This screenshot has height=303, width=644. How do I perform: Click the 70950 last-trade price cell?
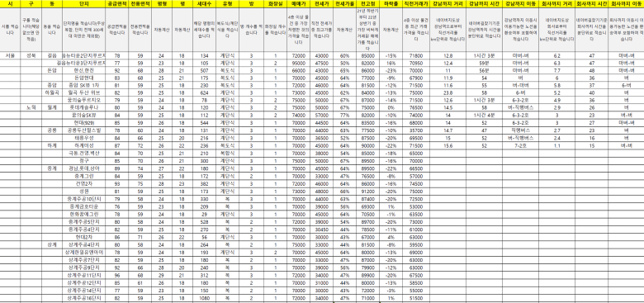pos(415,63)
